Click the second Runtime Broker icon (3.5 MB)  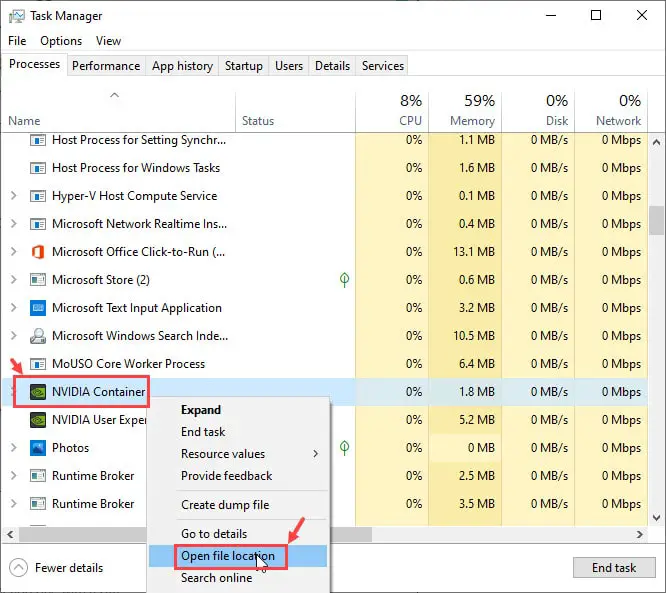pyautogui.click(x=38, y=504)
